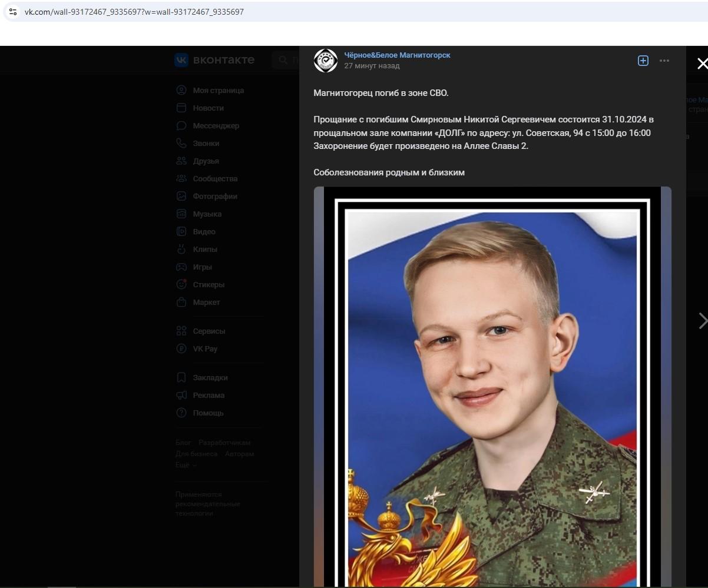Open the VK logo home icon
Image resolution: width=708 pixels, height=588 pixels.
coord(181,60)
